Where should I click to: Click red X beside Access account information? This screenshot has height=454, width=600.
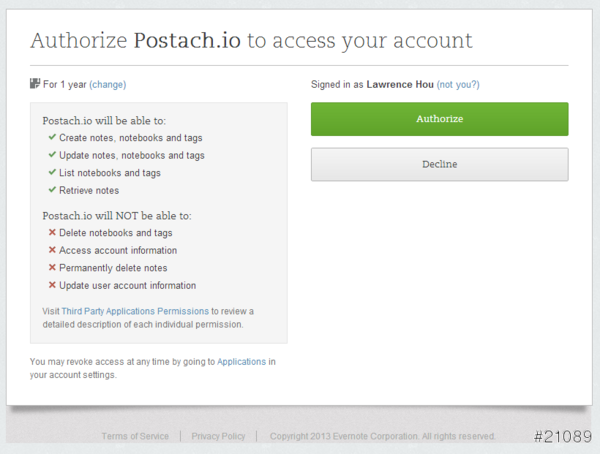[52, 250]
